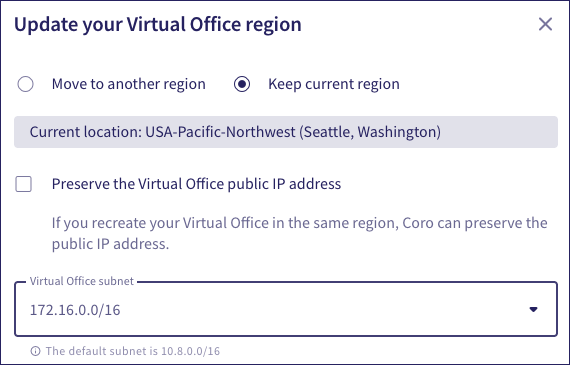Click the 'Virtual Office subnet' field label
This screenshot has width=570, height=365.
click(x=82, y=281)
